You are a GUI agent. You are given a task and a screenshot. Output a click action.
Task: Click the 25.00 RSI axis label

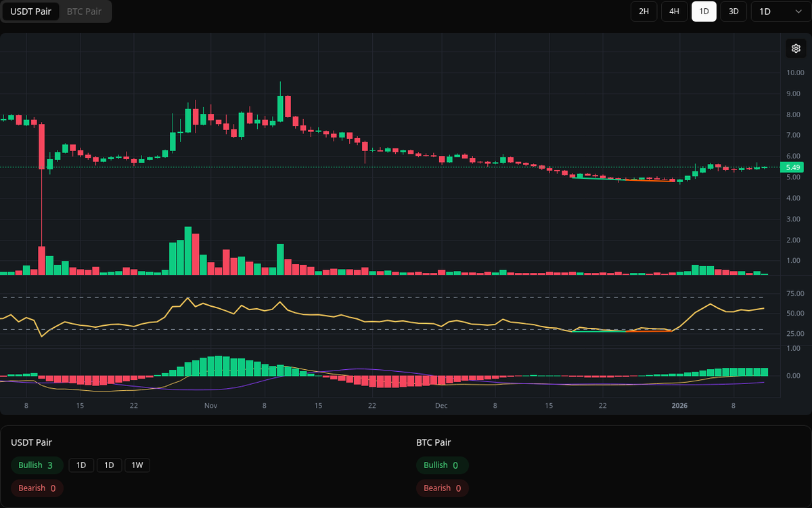pyautogui.click(x=794, y=333)
